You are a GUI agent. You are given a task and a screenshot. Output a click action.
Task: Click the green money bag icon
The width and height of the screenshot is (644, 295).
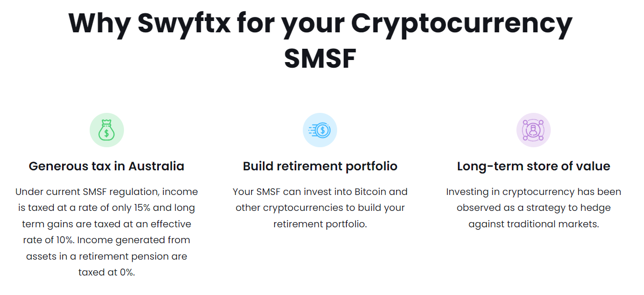click(107, 130)
